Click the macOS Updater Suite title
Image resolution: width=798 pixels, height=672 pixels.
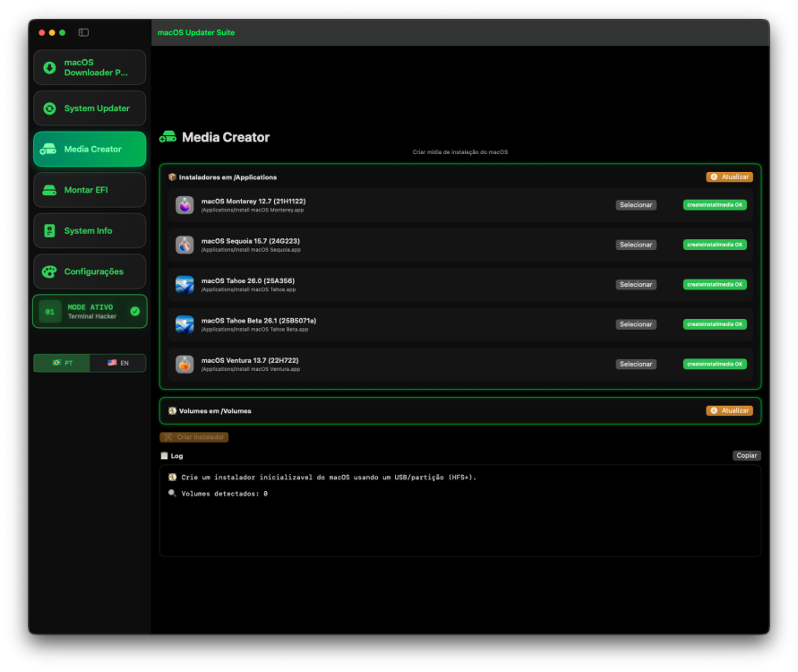[x=196, y=32]
